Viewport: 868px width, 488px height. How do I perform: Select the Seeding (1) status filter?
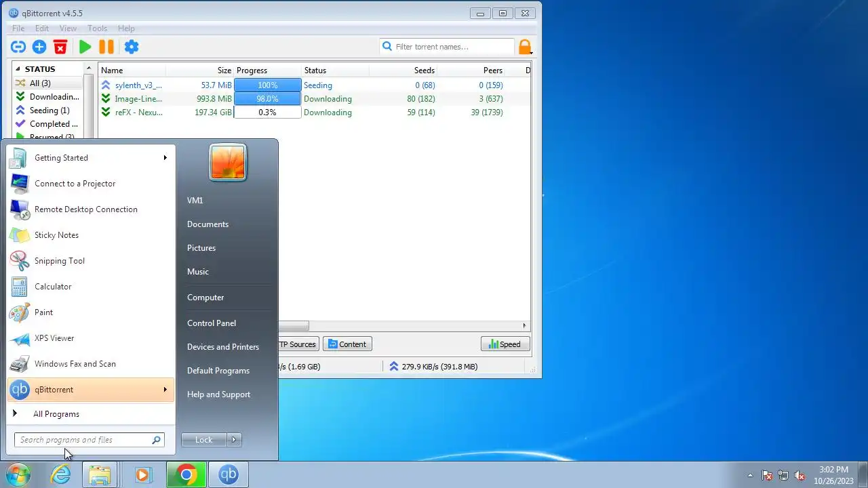[48, 110]
